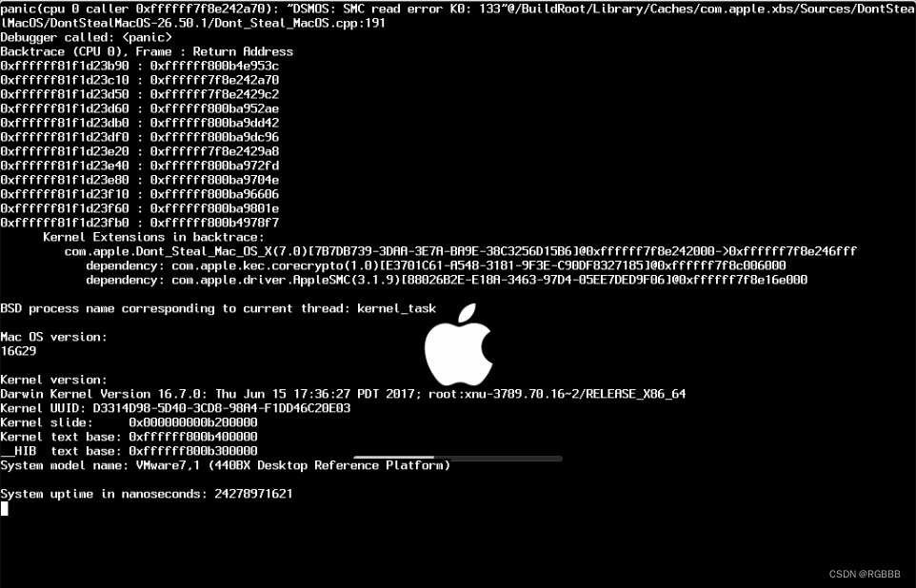Click the Darwin Kernel Version 16.7.0 line
Screen dimensions: 916x588
[x=343, y=394]
